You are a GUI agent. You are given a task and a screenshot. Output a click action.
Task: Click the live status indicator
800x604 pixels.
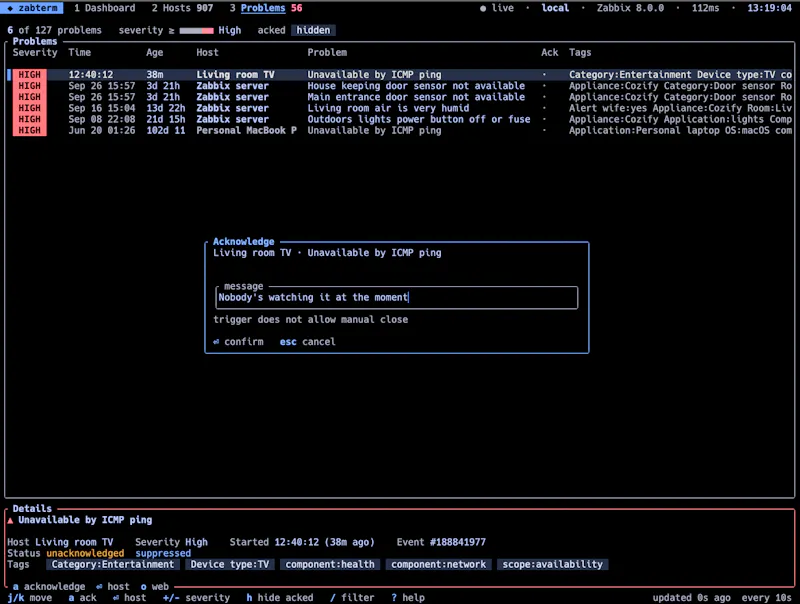coord(497,8)
